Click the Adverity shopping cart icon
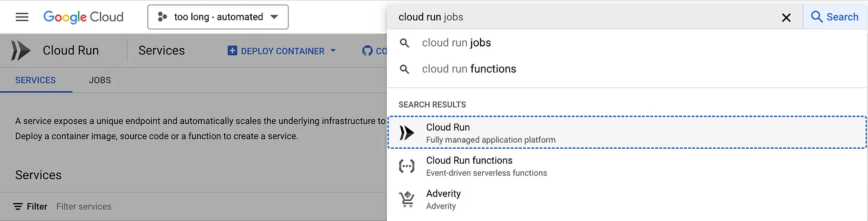This screenshot has width=868, height=221. click(x=407, y=199)
